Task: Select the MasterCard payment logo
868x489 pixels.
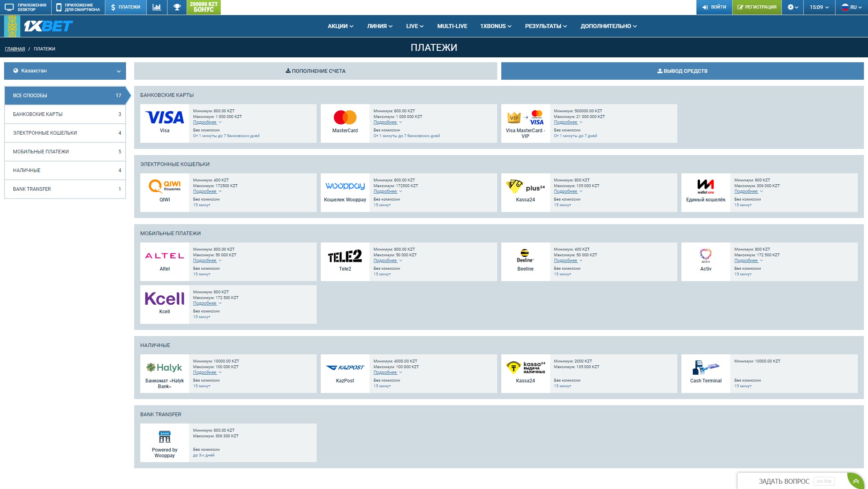Action: point(345,117)
